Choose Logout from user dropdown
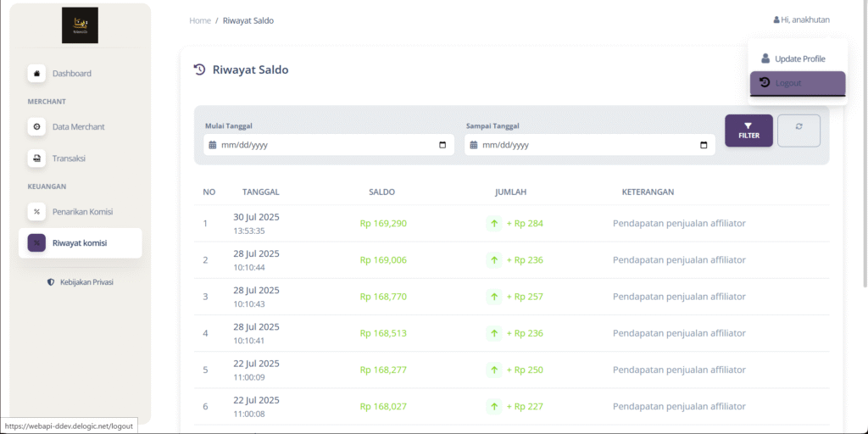This screenshot has height=434, width=868. (798, 83)
